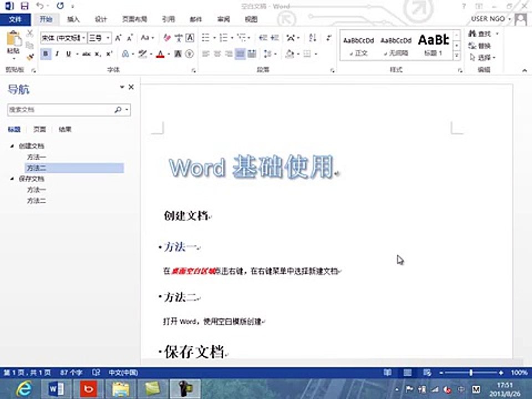The width and height of the screenshot is (532, 399).
Task: Click the Cut scissors icon
Action: (30, 33)
